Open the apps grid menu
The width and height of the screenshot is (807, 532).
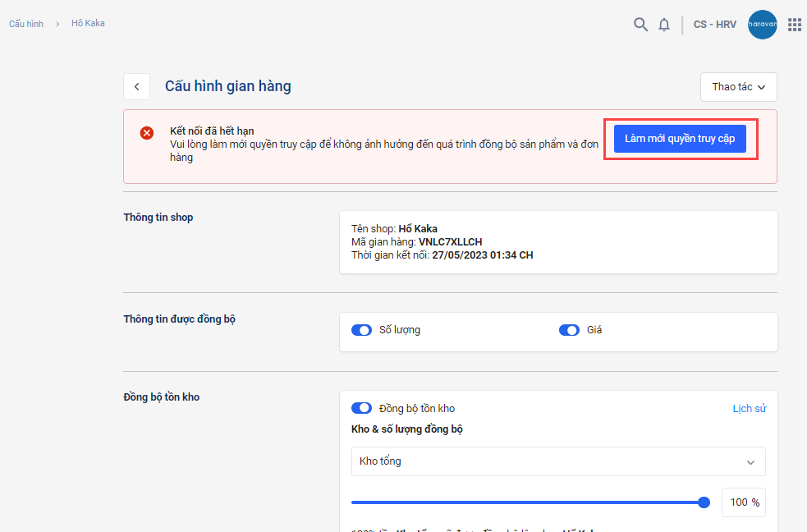click(794, 25)
